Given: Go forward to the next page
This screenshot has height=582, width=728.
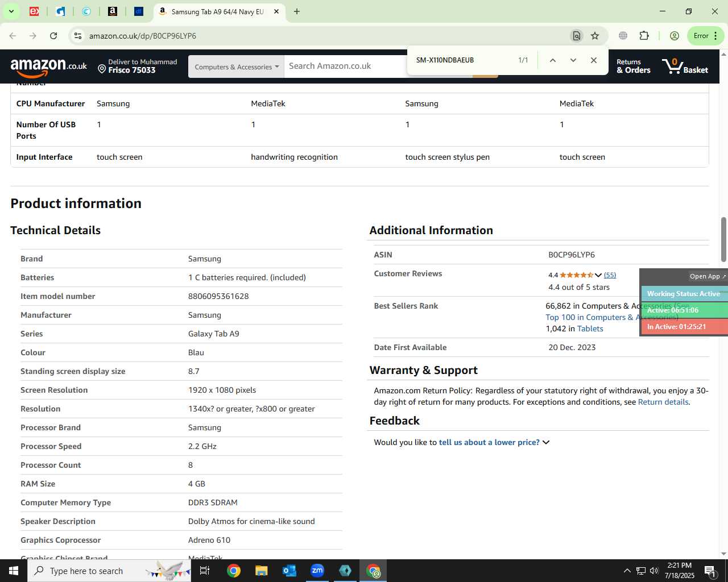Looking at the screenshot, I should point(33,36).
